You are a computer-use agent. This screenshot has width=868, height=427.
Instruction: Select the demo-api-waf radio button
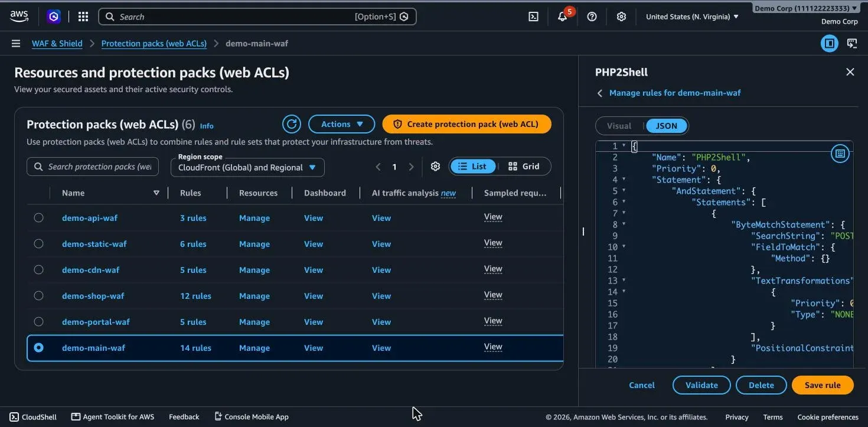coord(38,217)
